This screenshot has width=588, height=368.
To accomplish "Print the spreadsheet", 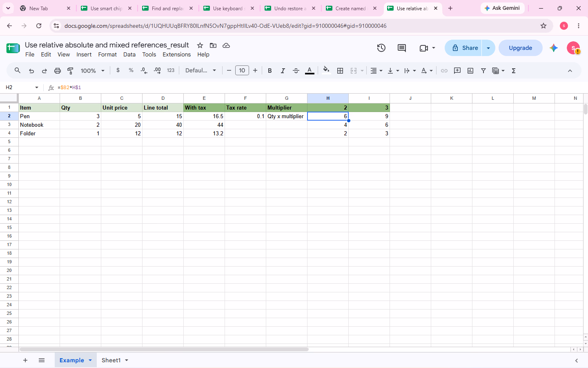I will (58, 71).
